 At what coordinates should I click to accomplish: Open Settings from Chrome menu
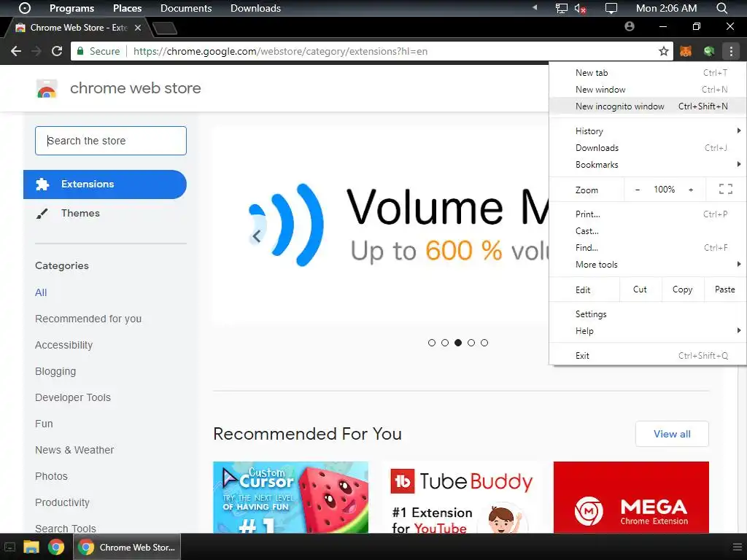pos(648,314)
